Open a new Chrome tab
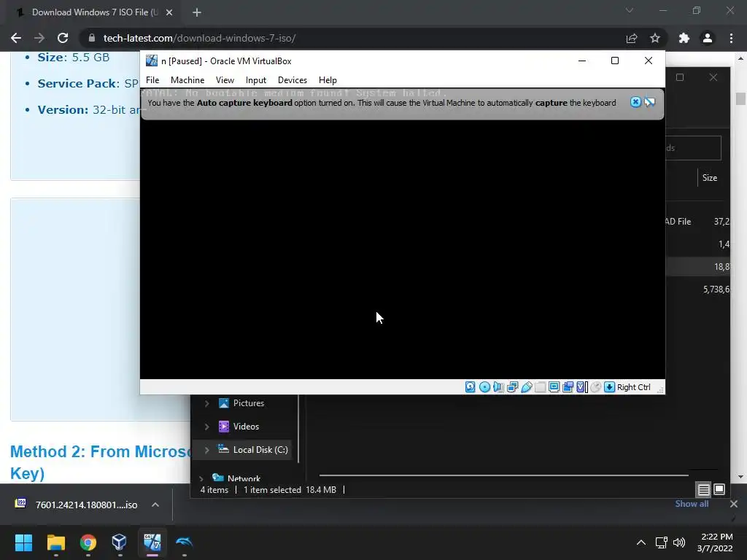This screenshot has width=747, height=560. click(x=197, y=12)
